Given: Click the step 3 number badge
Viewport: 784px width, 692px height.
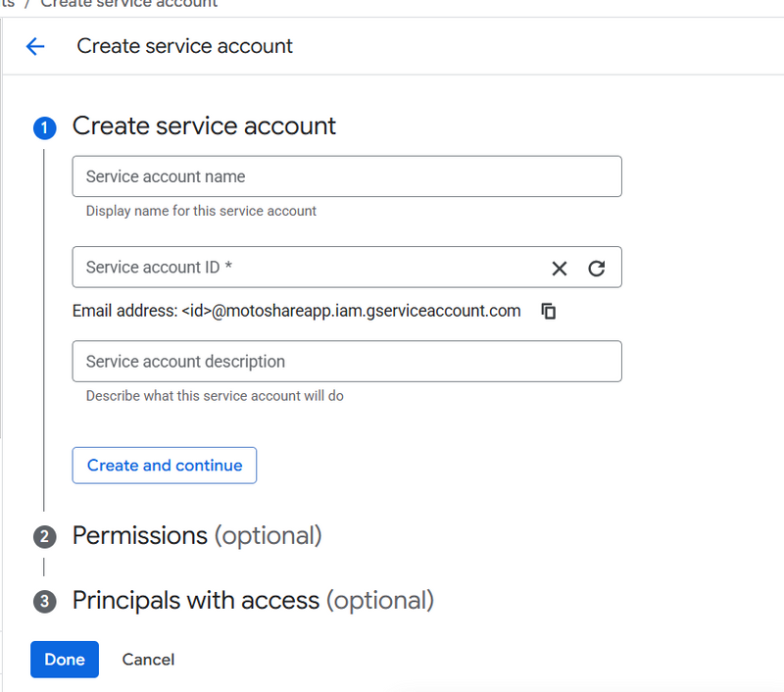Looking at the screenshot, I should coord(44,601).
